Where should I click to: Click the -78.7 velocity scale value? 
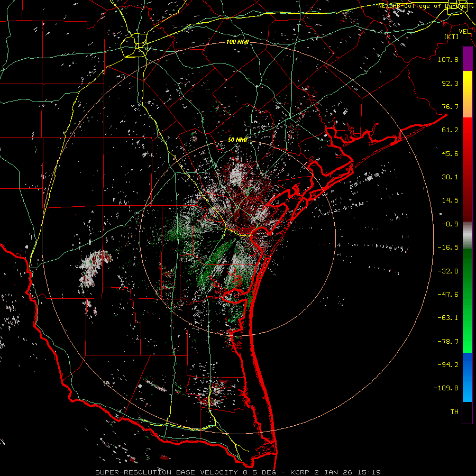click(x=448, y=342)
